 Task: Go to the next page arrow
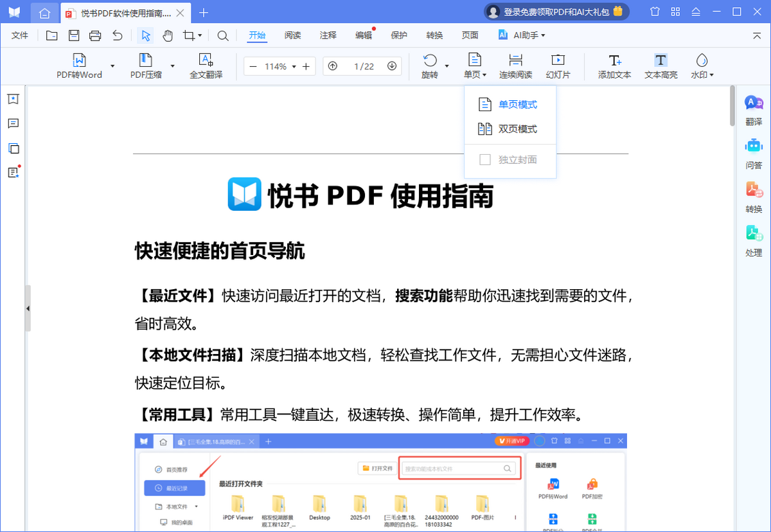tap(392, 66)
